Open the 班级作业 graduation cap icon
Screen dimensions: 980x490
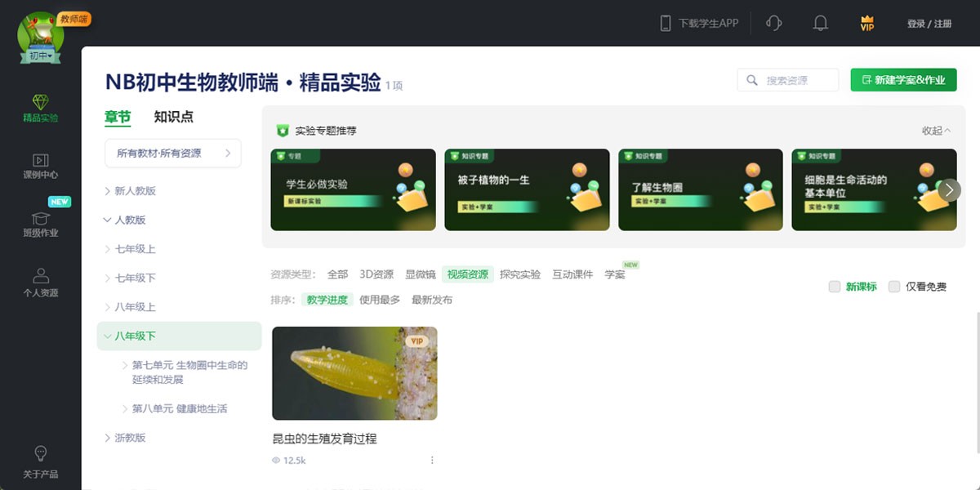point(40,219)
